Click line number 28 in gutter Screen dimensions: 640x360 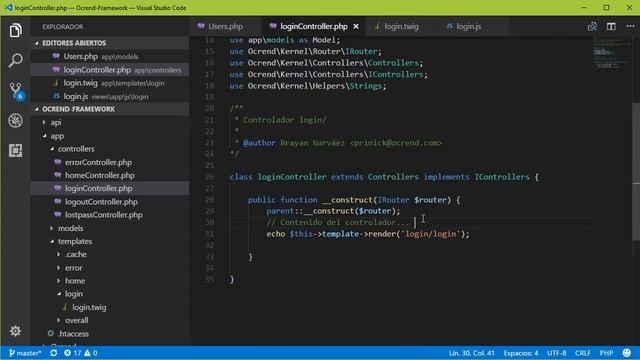pos(209,200)
